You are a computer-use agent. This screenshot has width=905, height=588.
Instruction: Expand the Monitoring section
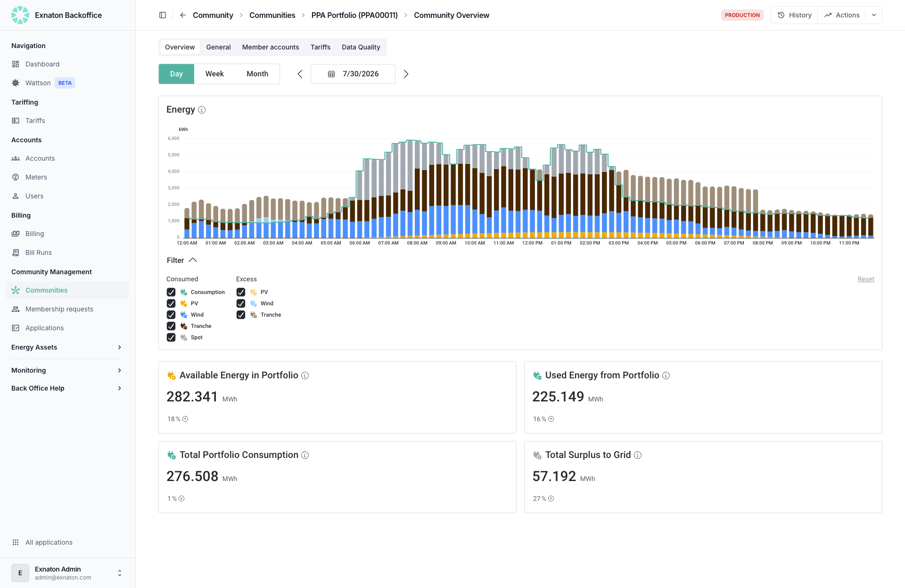[67, 370]
